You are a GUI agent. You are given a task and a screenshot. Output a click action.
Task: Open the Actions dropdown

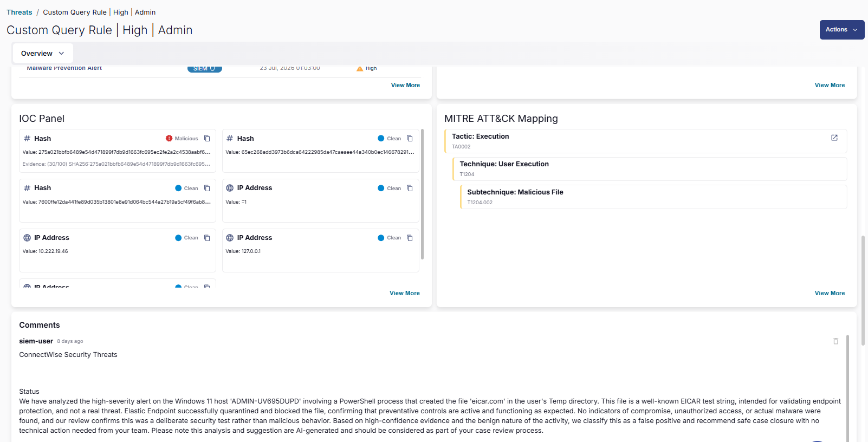(x=842, y=30)
